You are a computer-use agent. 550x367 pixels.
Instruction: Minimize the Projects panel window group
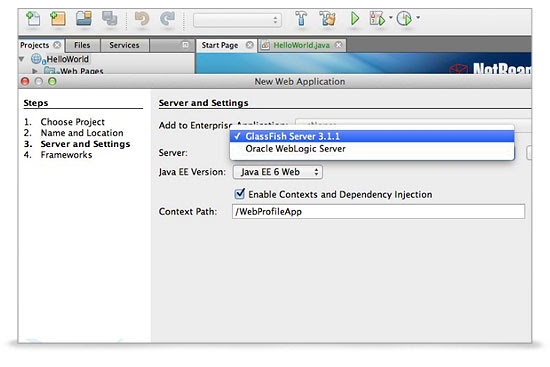pyautogui.click(x=186, y=45)
